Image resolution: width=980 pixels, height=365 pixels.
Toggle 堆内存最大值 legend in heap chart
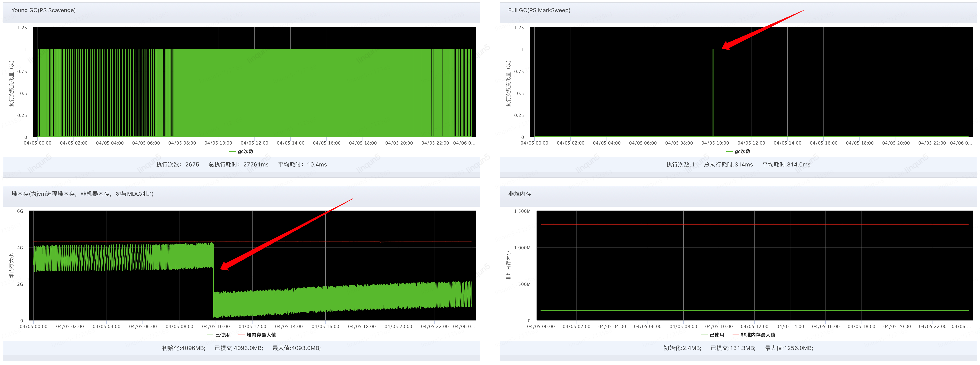[257, 335]
